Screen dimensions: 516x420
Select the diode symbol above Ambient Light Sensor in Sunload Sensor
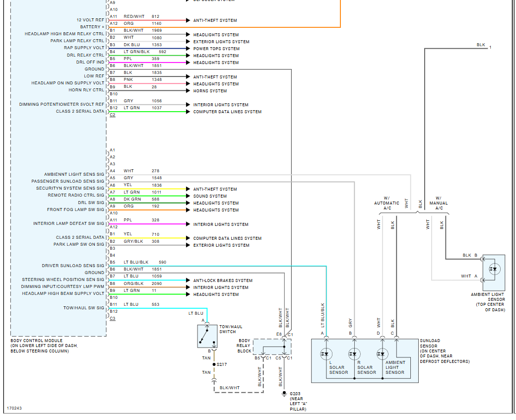383,354
